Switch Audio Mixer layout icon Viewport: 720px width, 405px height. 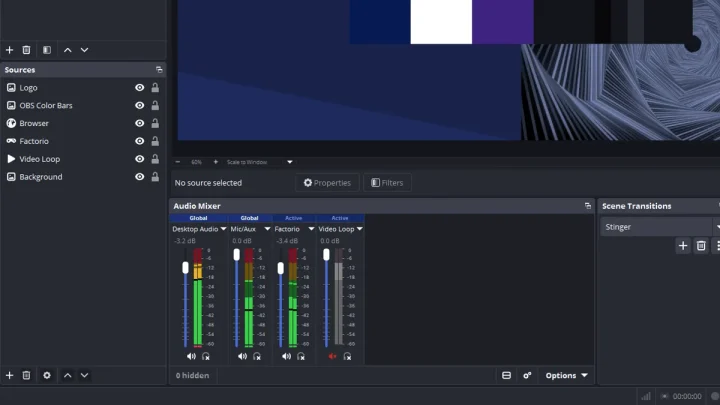point(506,376)
